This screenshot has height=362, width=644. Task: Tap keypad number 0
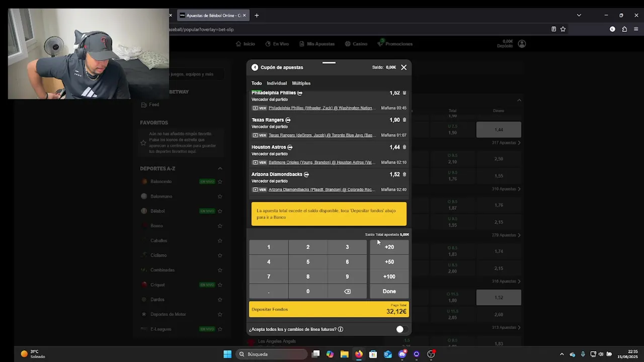[x=308, y=292]
